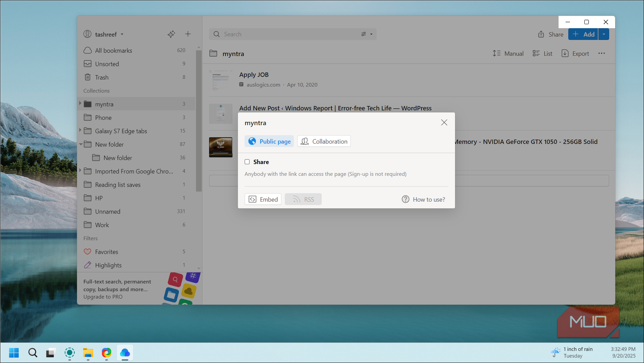The width and height of the screenshot is (644, 363).
Task: Expand the myntra collection tree arrow
Action: (80, 104)
